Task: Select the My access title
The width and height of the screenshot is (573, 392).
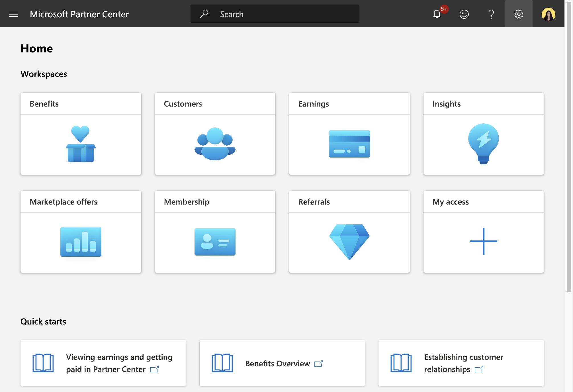Action: pyautogui.click(x=451, y=202)
